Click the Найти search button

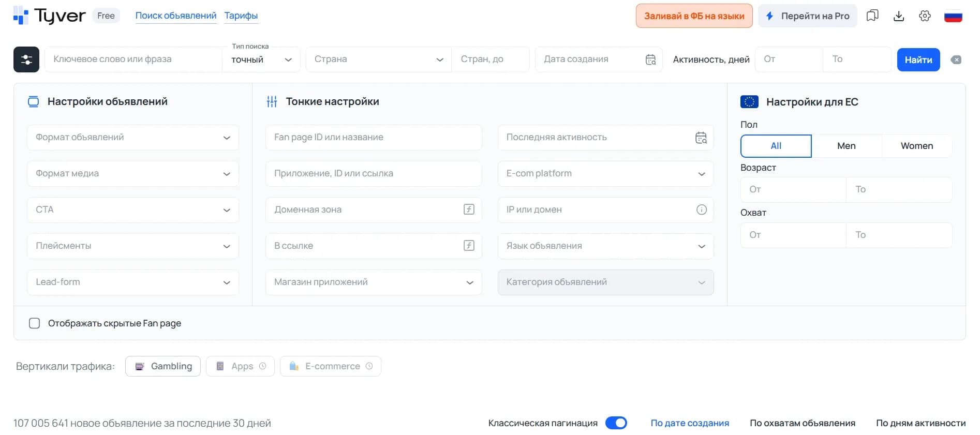pos(918,59)
